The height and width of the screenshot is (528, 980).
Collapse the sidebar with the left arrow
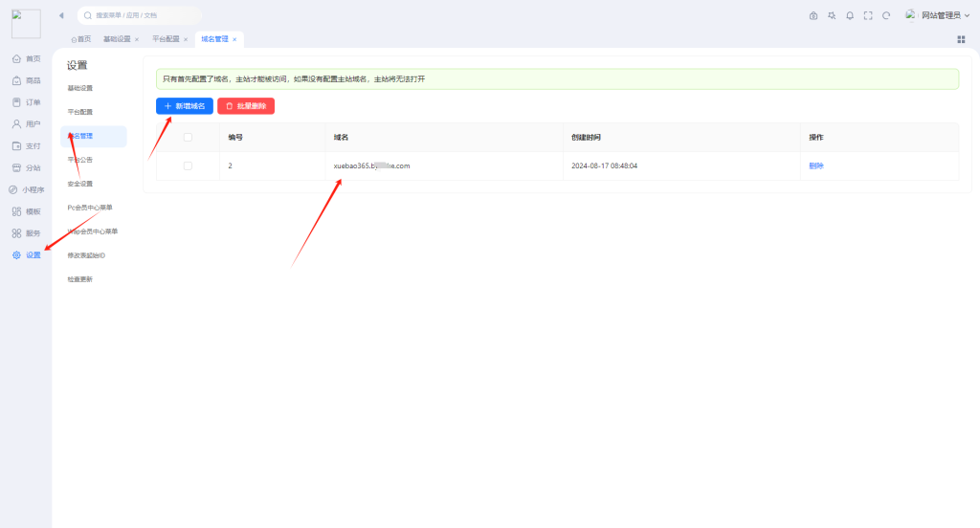tap(61, 15)
